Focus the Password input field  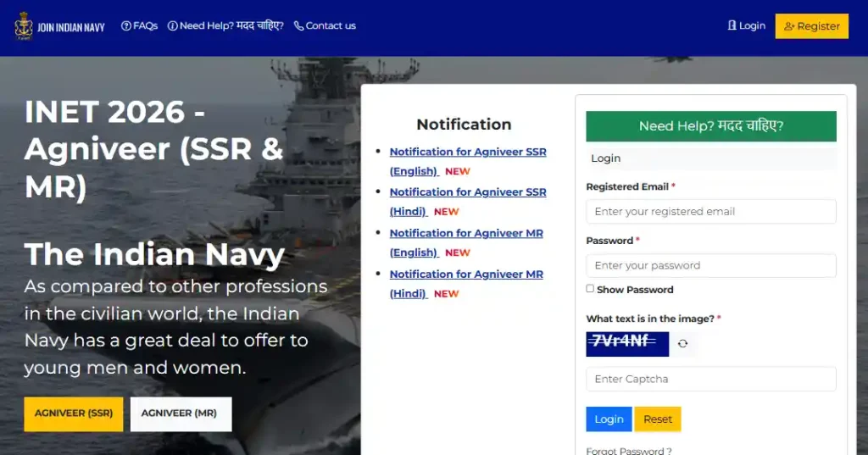click(711, 266)
